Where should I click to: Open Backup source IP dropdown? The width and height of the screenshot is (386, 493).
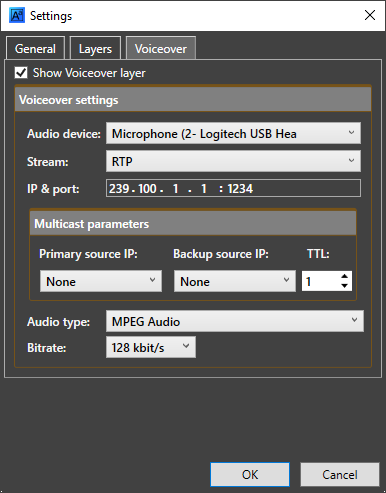(235, 281)
